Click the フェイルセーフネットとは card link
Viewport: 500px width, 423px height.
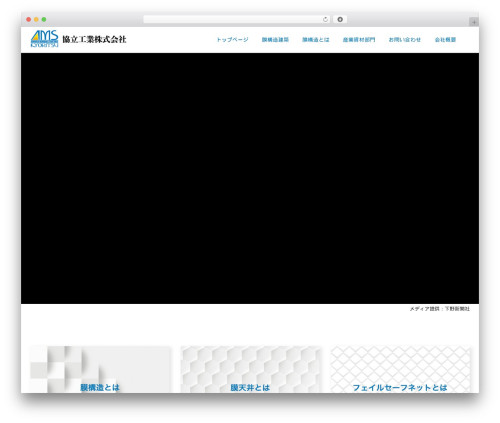coord(400,388)
